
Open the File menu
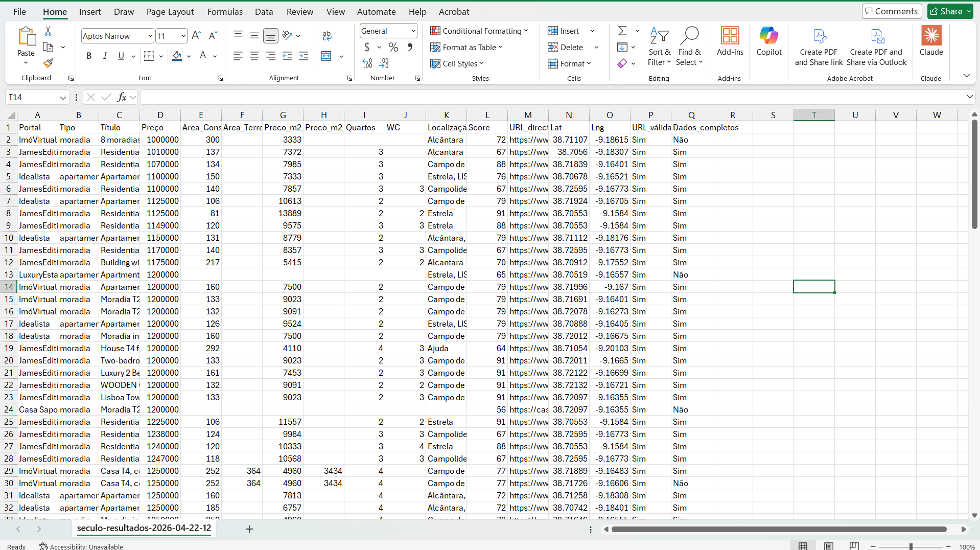click(19, 12)
